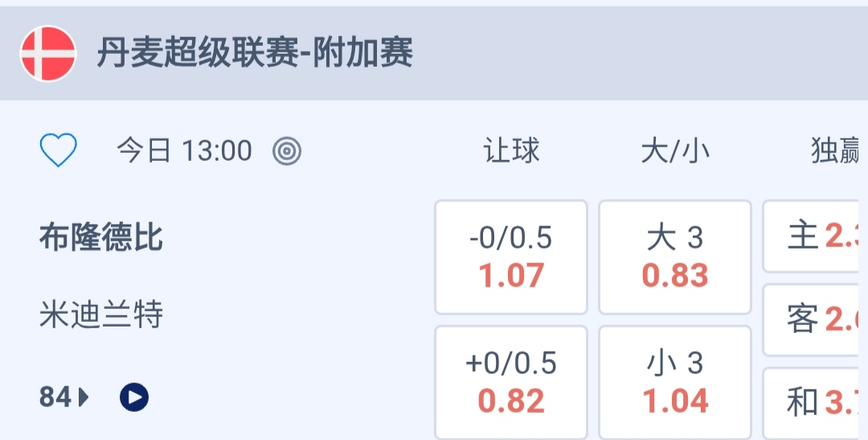Bet on 小 3 at 1.04
The image size is (868, 440).
[x=675, y=382]
